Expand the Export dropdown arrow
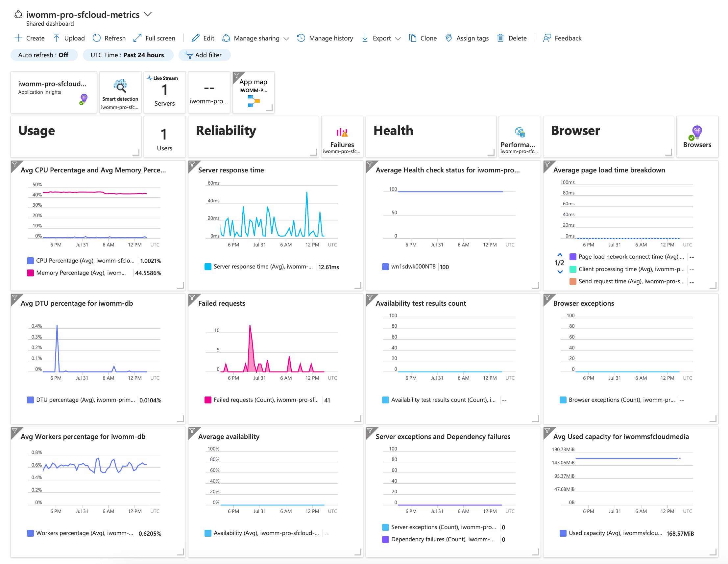728x564 pixels. click(x=397, y=39)
